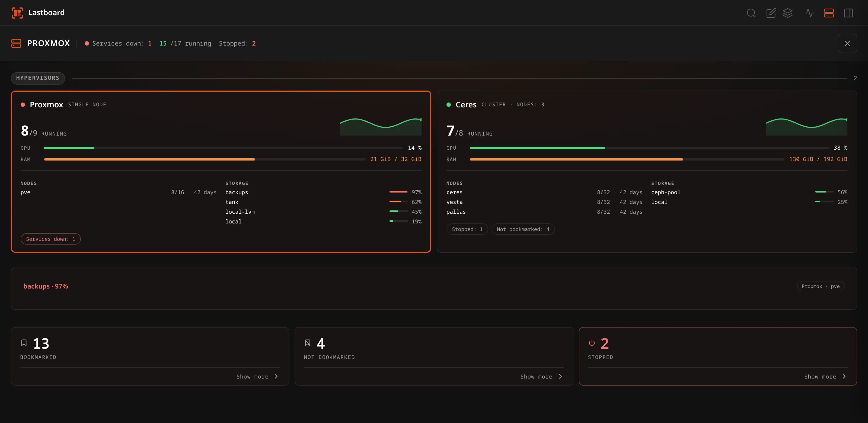Click the Proxmox activity sparkline chart
The height and width of the screenshot is (423, 868).
click(x=381, y=127)
